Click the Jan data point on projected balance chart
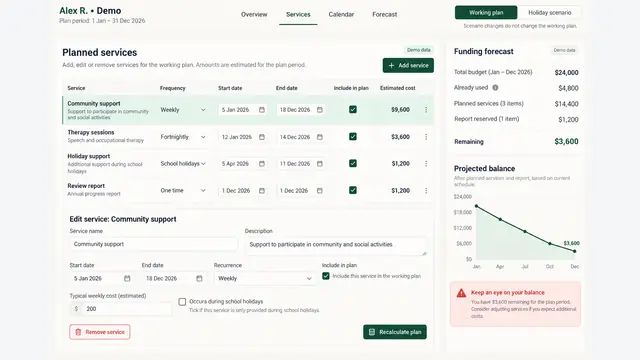The width and height of the screenshot is (640, 360). 476,206
